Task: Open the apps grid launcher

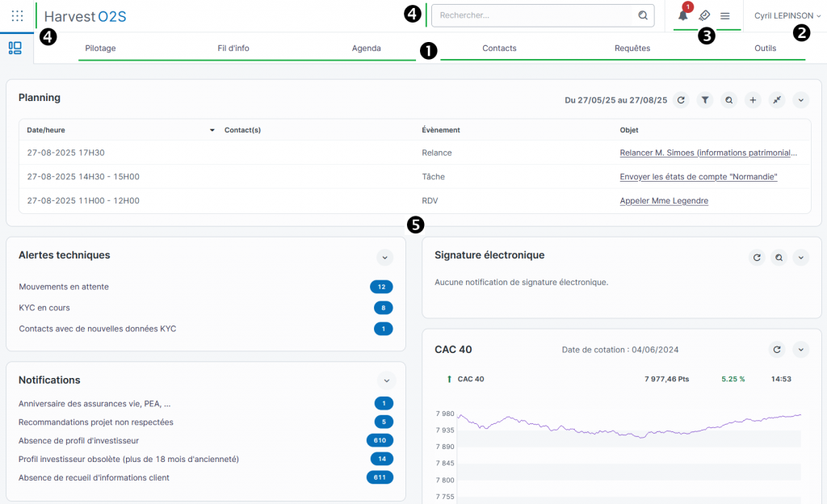Action: [17, 15]
